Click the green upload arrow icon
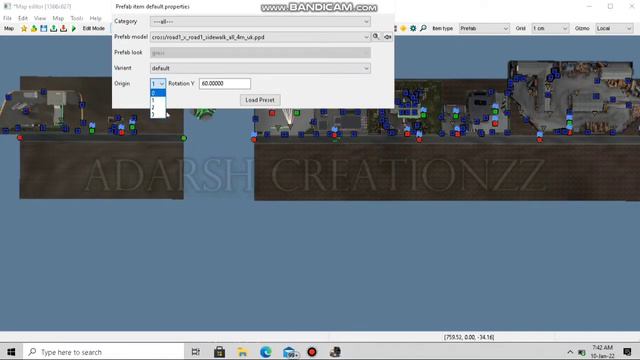The image size is (640, 360). point(53,29)
